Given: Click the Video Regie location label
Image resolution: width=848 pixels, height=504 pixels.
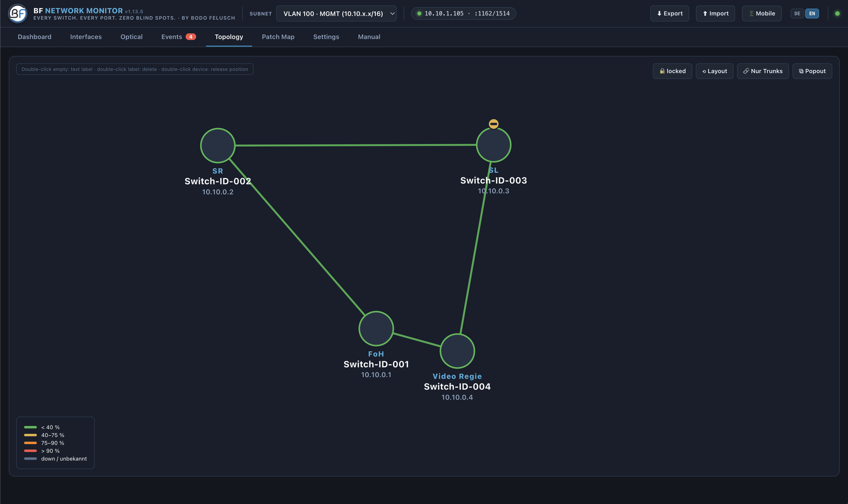Looking at the screenshot, I should click(457, 376).
